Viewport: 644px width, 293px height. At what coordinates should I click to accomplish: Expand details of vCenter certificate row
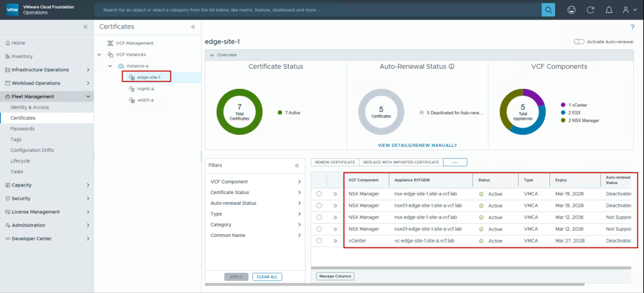[335, 241]
